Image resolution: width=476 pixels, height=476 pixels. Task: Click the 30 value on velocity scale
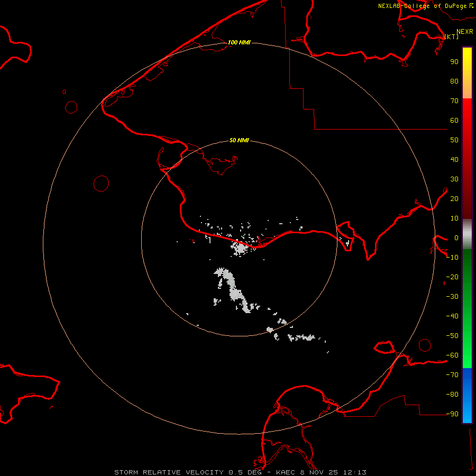tap(454, 179)
